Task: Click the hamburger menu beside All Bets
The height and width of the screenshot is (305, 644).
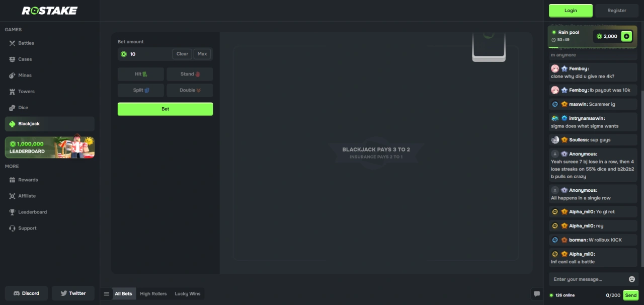Action: pos(106,294)
